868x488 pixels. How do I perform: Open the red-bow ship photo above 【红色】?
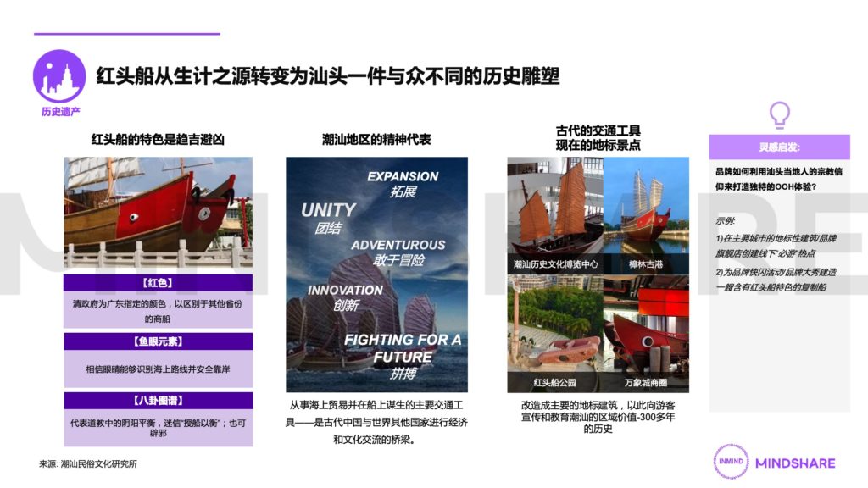[x=158, y=213]
